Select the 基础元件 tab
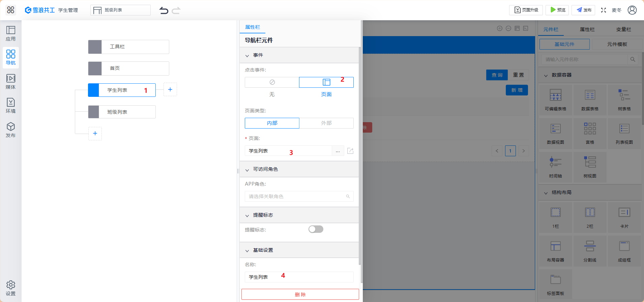 coord(564,44)
